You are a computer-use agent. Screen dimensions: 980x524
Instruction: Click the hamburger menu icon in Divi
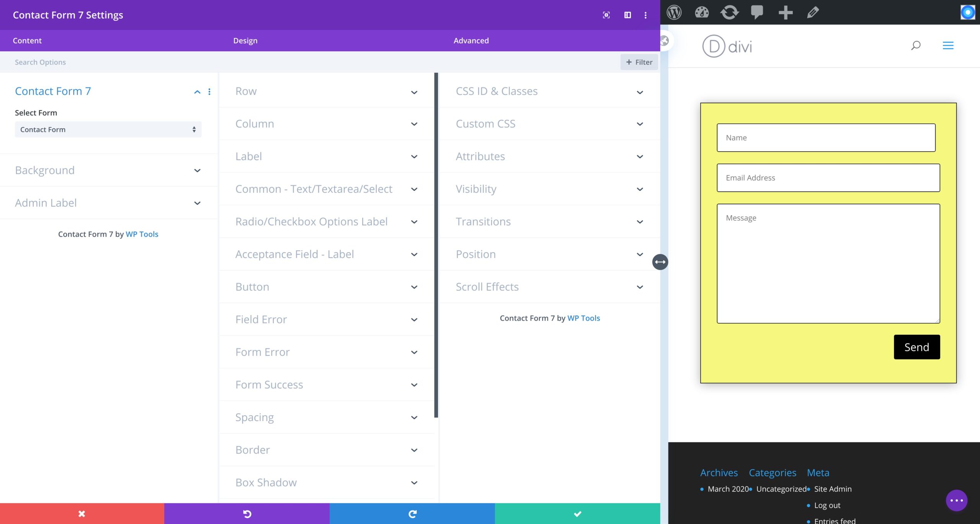point(947,46)
